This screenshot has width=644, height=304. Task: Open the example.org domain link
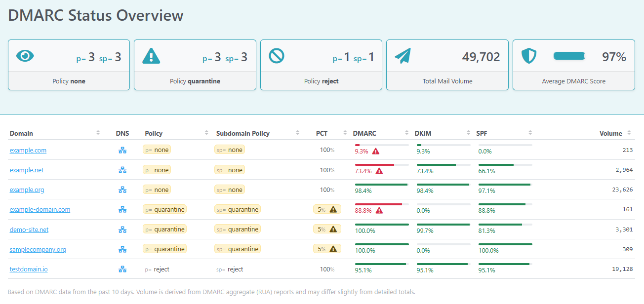(x=27, y=190)
